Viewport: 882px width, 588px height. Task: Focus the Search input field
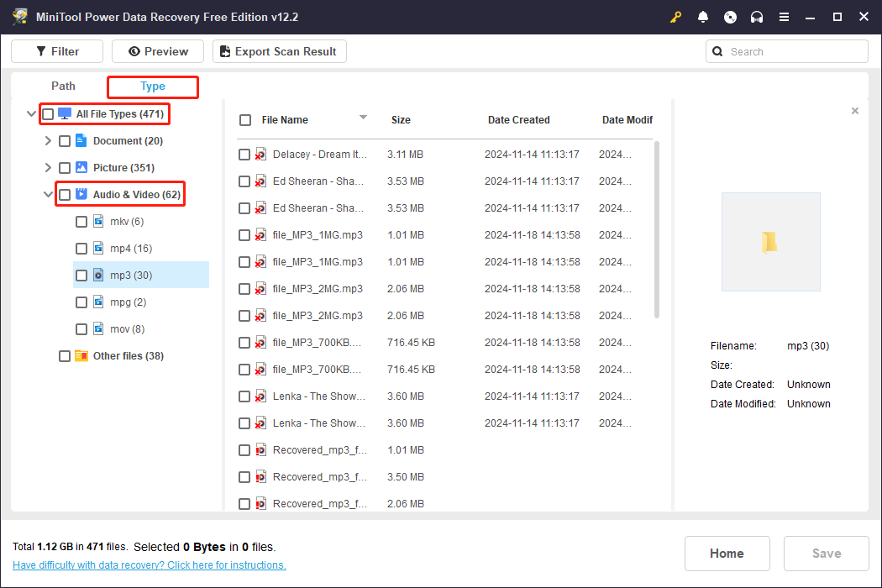point(787,51)
